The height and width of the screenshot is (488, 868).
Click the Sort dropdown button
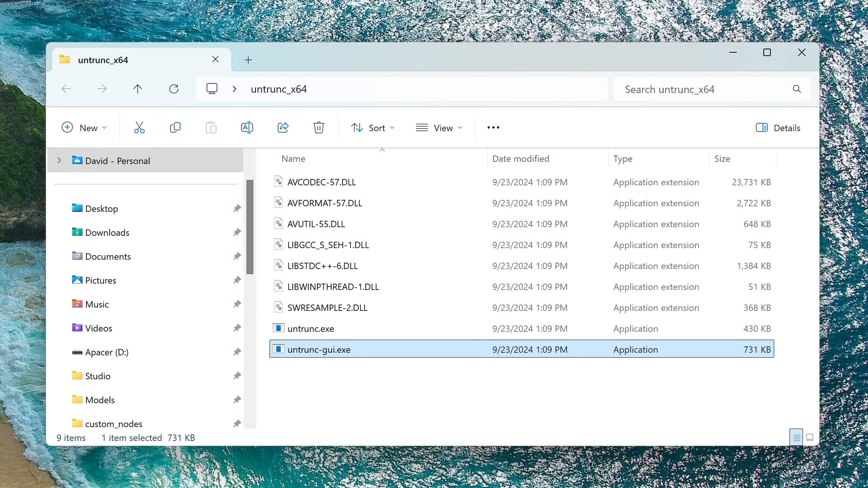click(x=373, y=127)
